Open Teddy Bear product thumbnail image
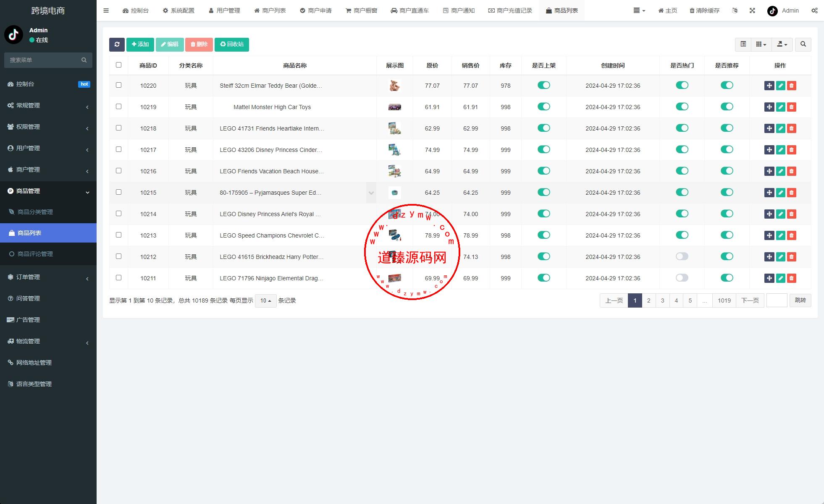Image resolution: width=824 pixels, height=504 pixels. (394, 86)
